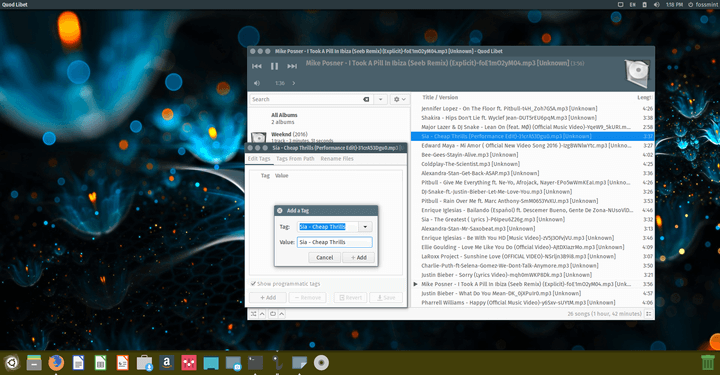
Task: Click the Add button in the tag editor window
Action: 268,297
